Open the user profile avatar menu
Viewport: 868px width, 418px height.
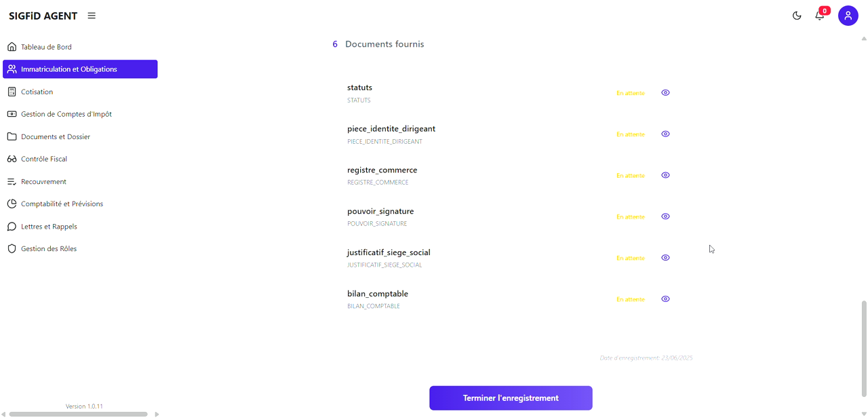point(848,16)
